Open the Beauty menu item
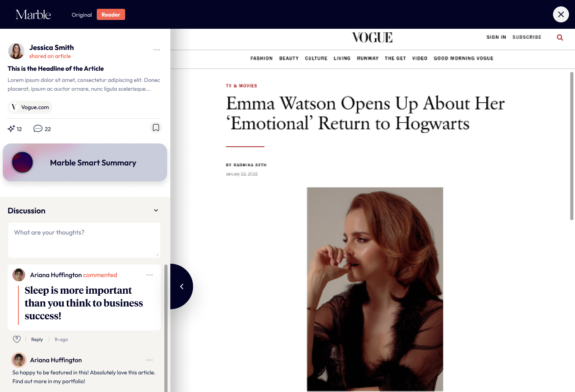This screenshot has height=392, width=575. (x=289, y=58)
